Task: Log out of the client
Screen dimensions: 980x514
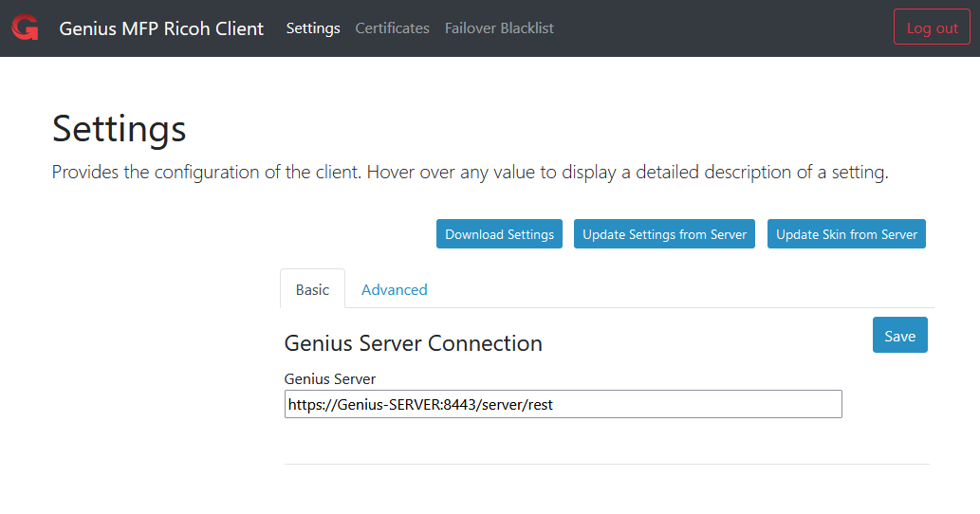Action: [x=932, y=28]
